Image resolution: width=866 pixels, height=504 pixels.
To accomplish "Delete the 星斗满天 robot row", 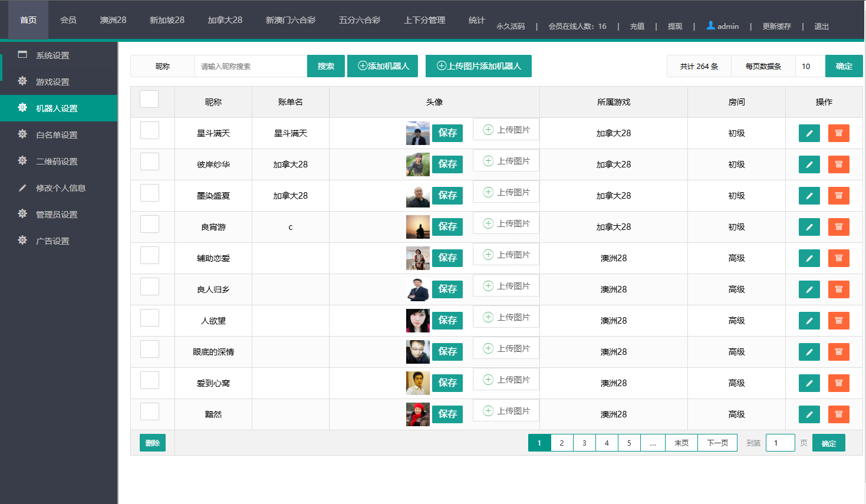I will (x=838, y=133).
